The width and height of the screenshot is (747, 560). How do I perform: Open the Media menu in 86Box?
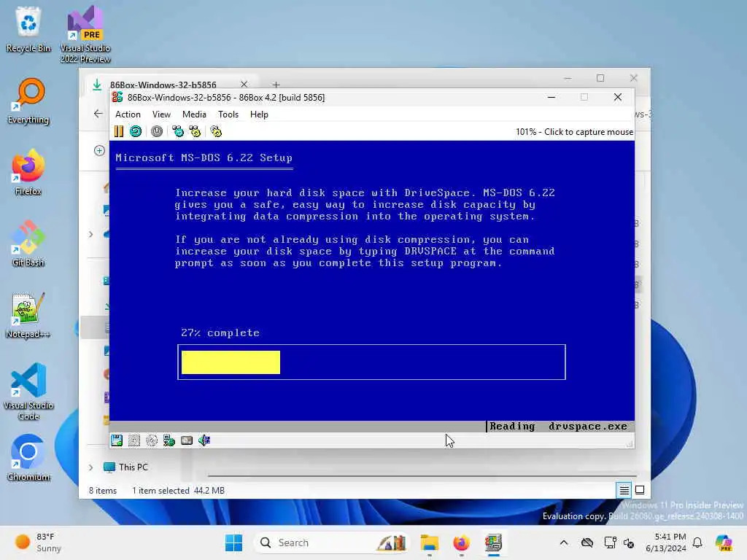tap(194, 114)
